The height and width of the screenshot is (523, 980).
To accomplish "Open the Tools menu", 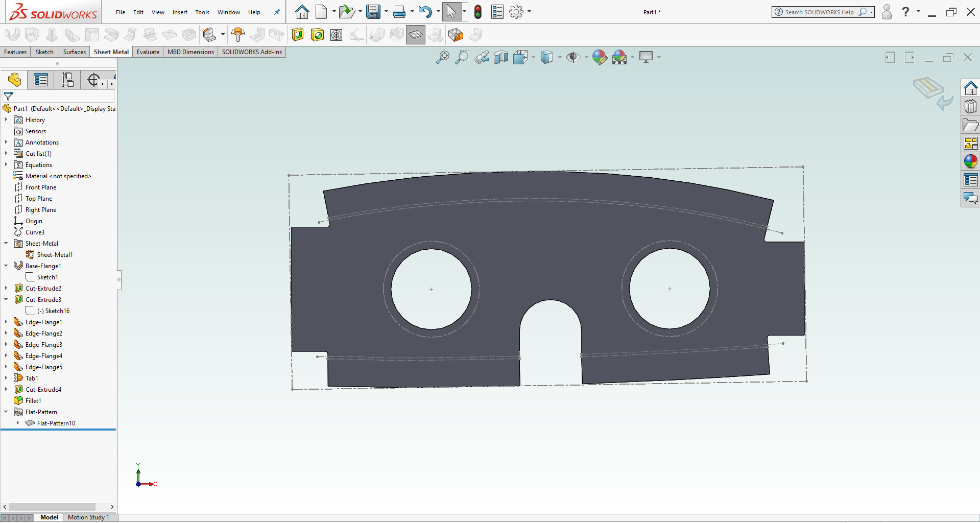I will pyautogui.click(x=202, y=12).
